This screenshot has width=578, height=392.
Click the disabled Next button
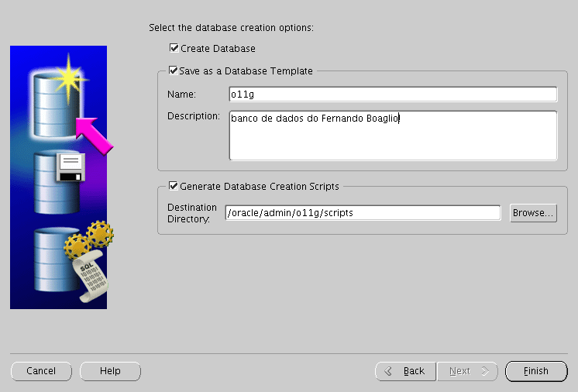[467, 371]
